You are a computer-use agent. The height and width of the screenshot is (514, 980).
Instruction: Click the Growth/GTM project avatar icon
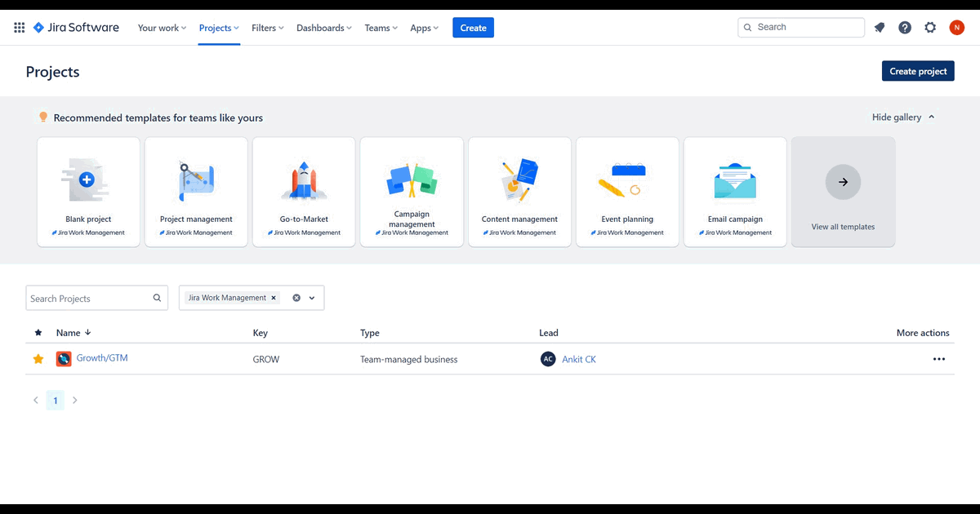pyautogui.click(x=64, y=359)
